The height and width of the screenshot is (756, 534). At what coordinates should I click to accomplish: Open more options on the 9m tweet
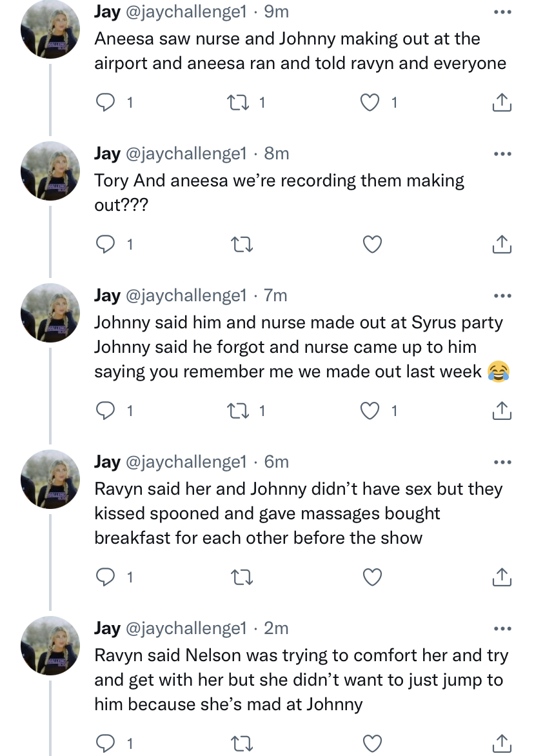[502, 12]
